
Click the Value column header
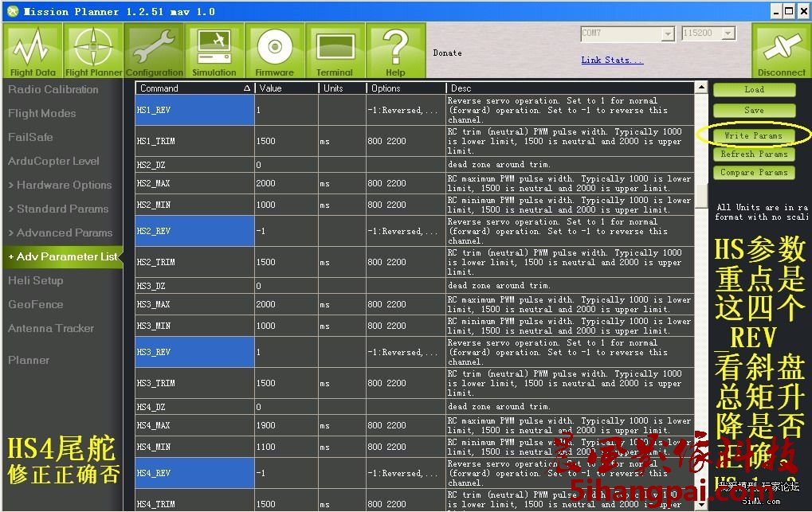tap(286, 88)
